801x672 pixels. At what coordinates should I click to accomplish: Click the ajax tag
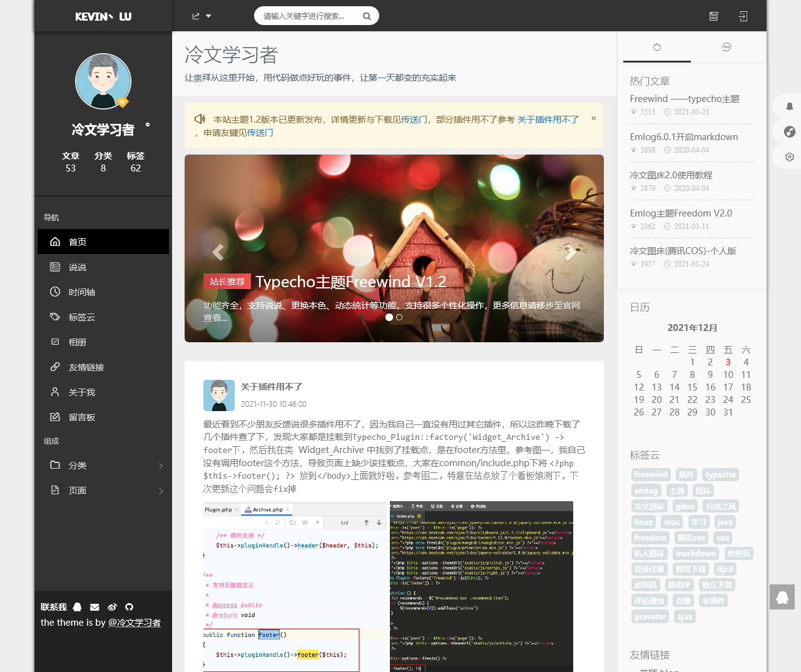tap(685, 617)
